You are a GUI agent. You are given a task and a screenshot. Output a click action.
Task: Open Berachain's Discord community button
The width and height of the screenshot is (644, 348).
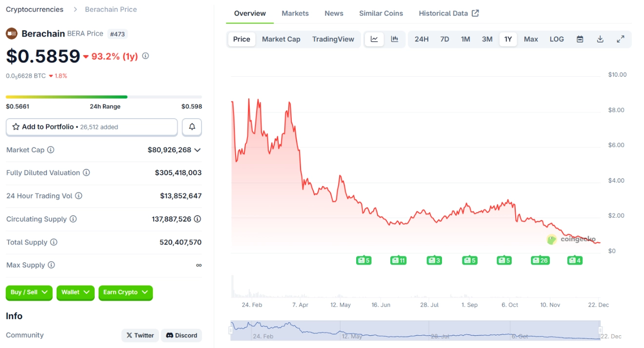click(x=181, y=335)
